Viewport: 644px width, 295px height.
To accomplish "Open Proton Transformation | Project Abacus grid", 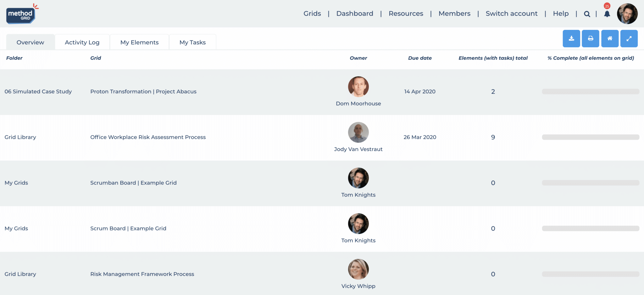I will coord(143,92).
